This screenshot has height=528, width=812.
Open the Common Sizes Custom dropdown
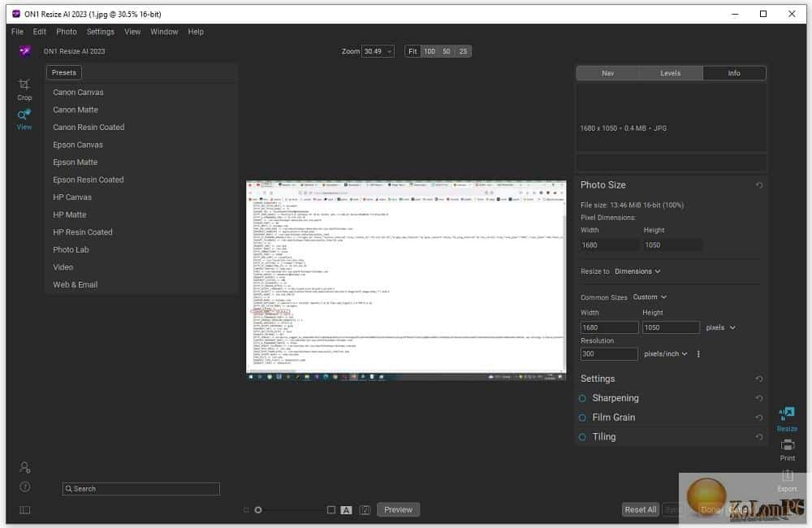(x=650, y=297)
